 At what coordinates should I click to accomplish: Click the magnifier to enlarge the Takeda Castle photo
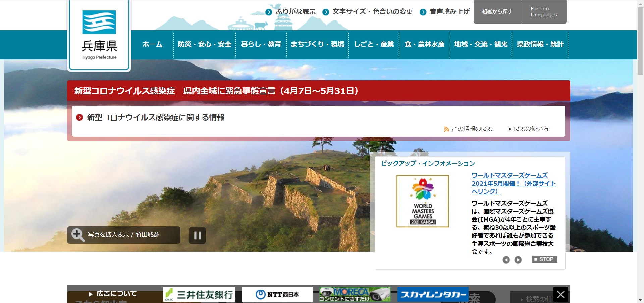(x=78, y=235)
